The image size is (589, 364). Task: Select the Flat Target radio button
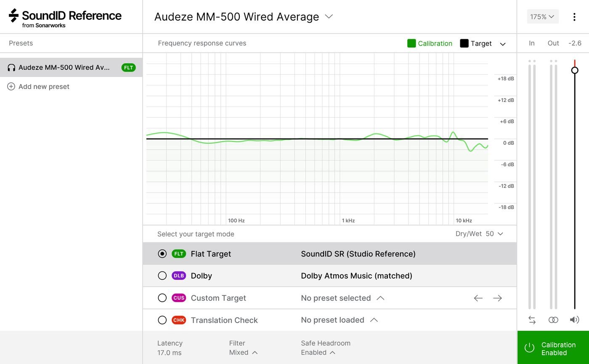coord(162,254)
